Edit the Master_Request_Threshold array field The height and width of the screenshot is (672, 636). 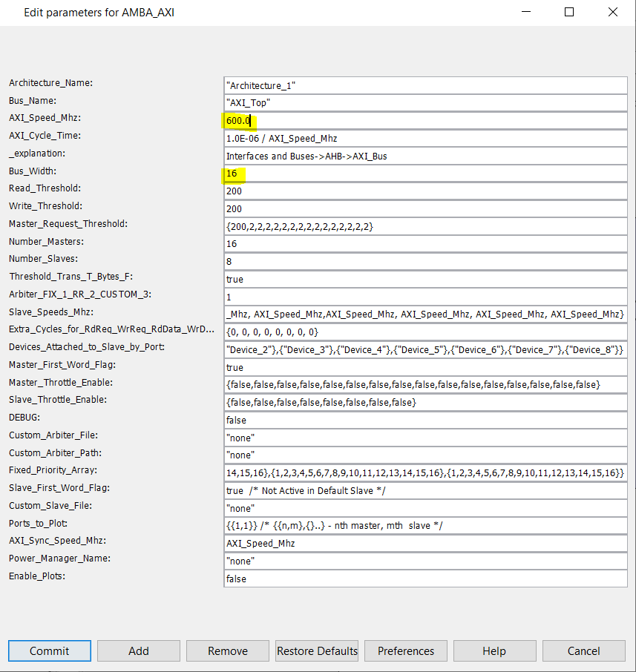[425, 226]
